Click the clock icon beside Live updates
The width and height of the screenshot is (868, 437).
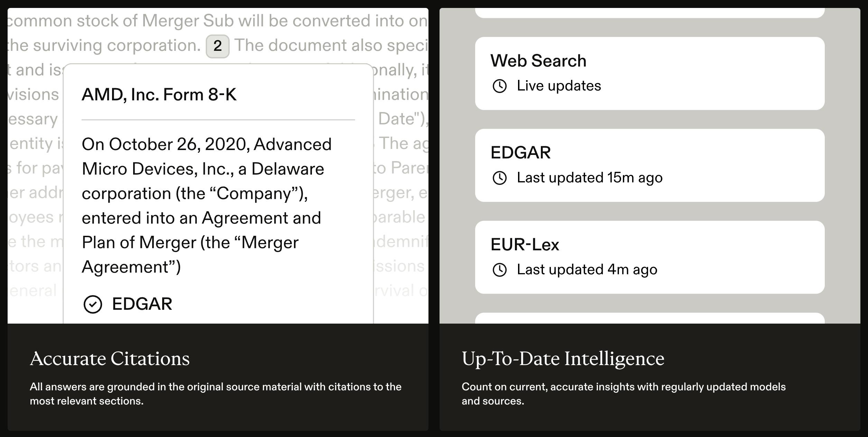[499, 86]
